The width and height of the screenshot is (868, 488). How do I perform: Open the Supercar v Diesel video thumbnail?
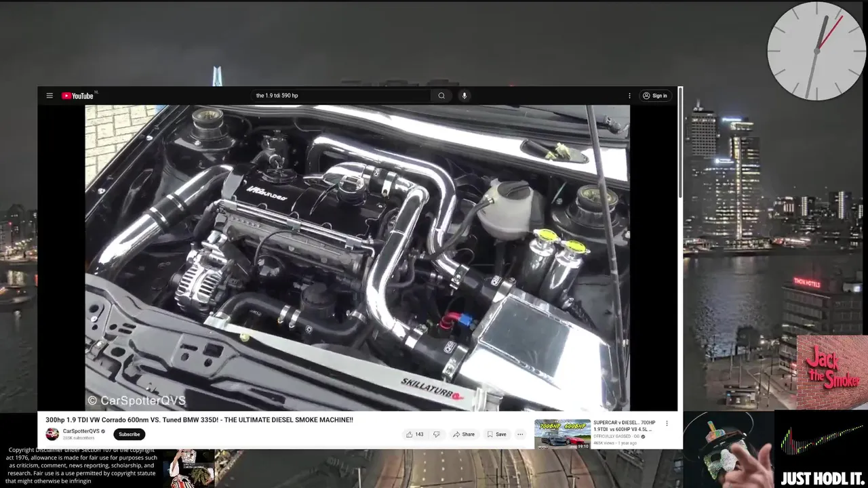[x=562, y=434]
